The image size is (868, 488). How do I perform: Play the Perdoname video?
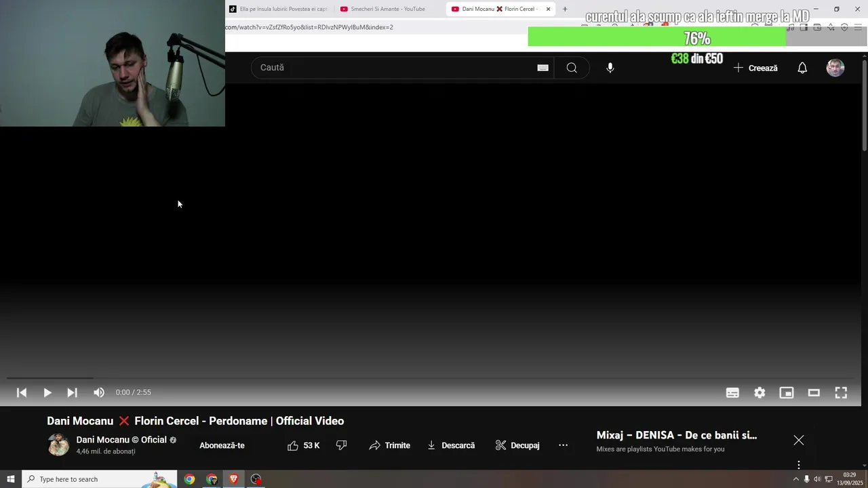pos(47,392)
